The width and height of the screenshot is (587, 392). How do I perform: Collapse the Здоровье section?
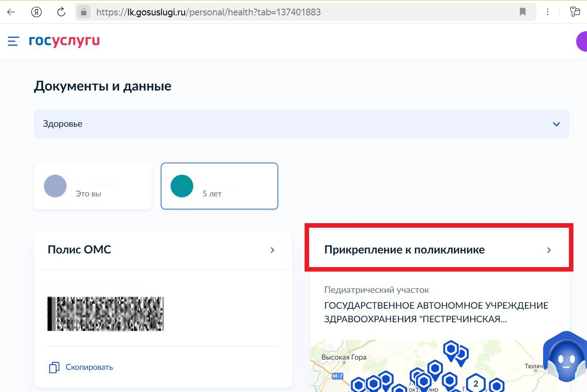pyautogui.click(x=556, y=124)
